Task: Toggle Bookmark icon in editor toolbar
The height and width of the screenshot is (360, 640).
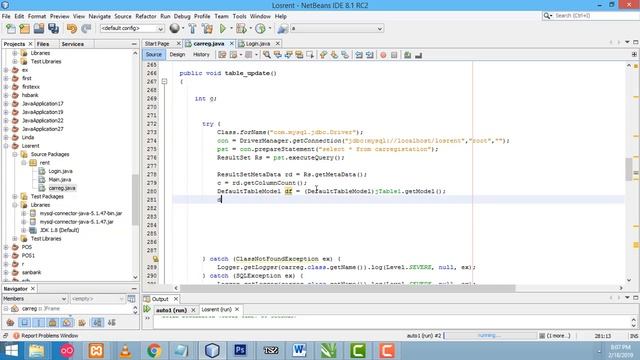Action: click(x=345, y=55)
